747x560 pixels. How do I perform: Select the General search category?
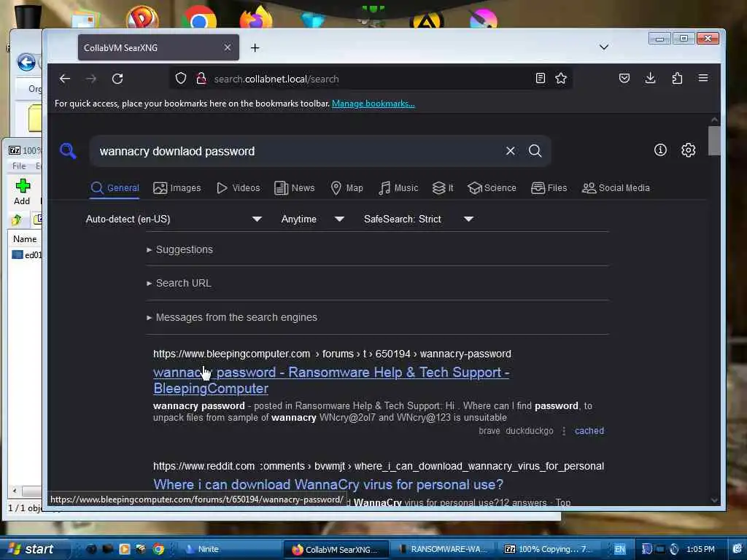(x=115, y=188)
